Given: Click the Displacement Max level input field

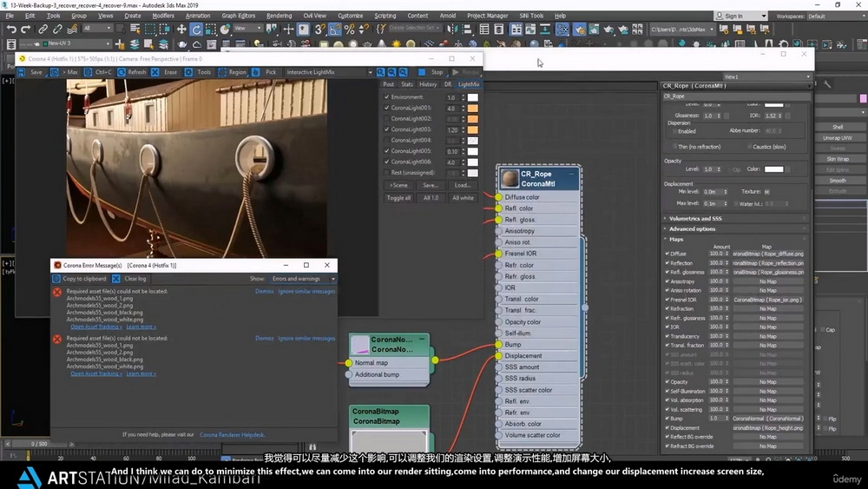Looking at the screenshot, I should tap(713, 203).
